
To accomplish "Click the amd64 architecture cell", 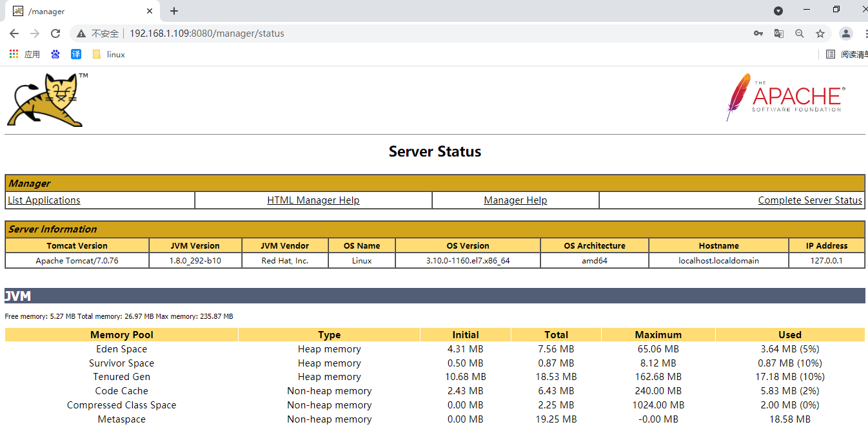I will tap(595, 261).
